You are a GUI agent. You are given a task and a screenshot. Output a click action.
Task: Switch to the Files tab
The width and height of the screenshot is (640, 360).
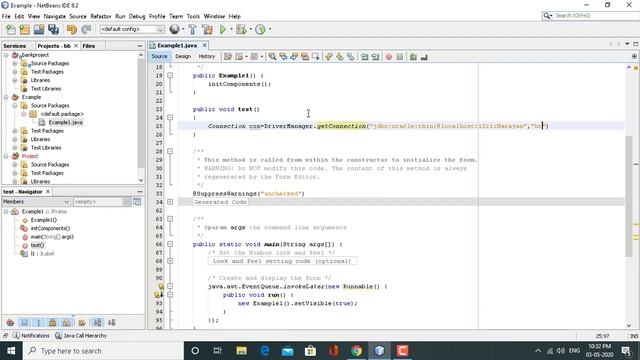click(89, 46)
